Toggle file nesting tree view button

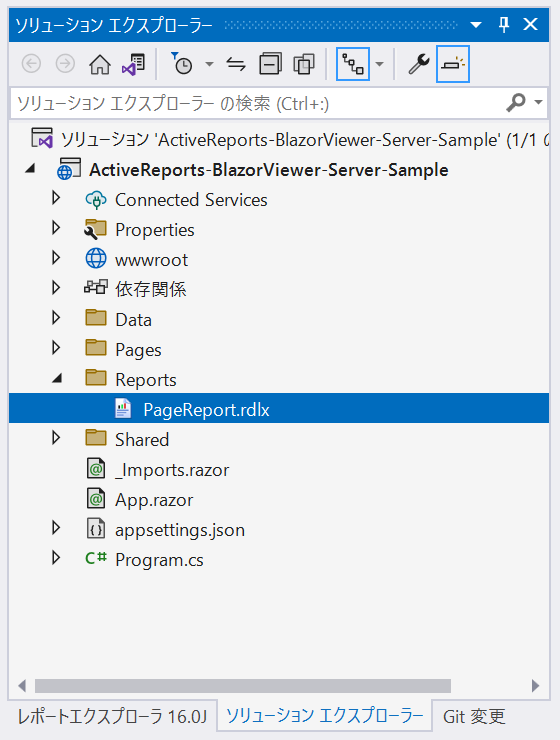tap(353, 64)
